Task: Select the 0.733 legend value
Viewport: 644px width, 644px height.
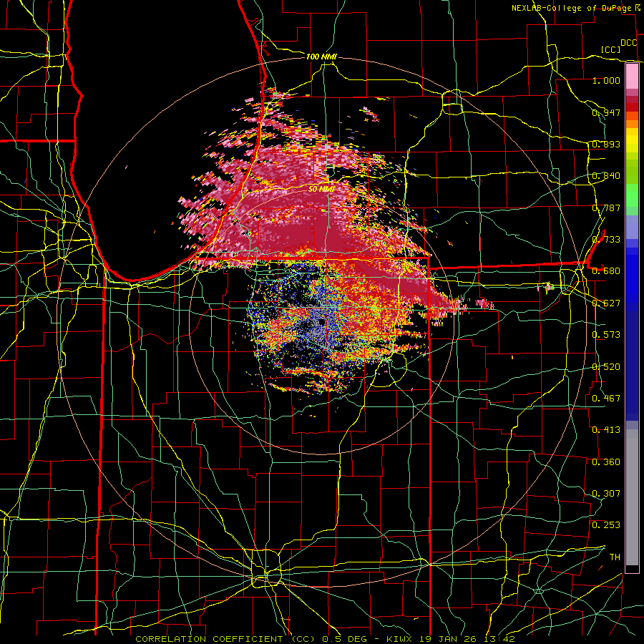Action: (606, 240)
